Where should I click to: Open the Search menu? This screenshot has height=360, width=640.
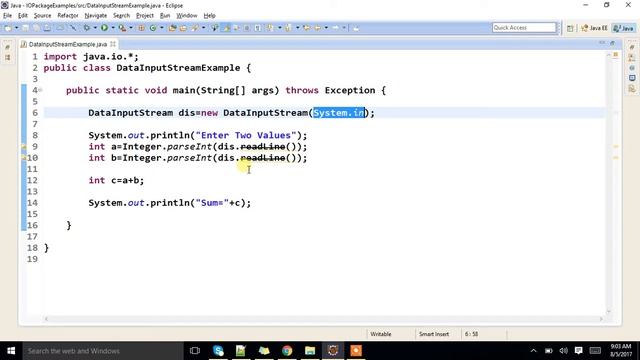click(121, 16)
